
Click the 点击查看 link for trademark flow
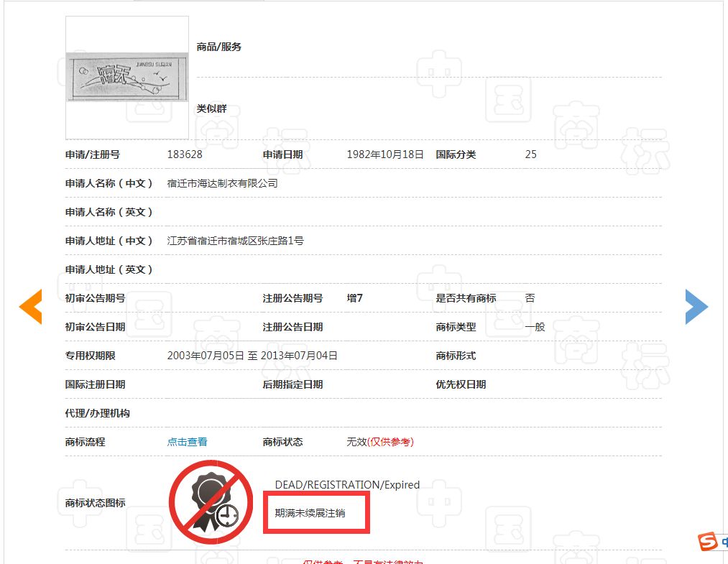coord(187,442)
